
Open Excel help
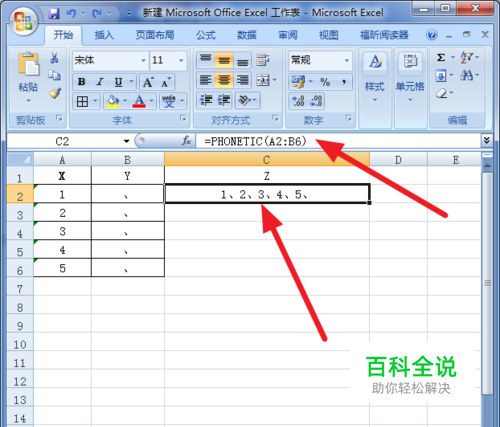pos(432,35)
